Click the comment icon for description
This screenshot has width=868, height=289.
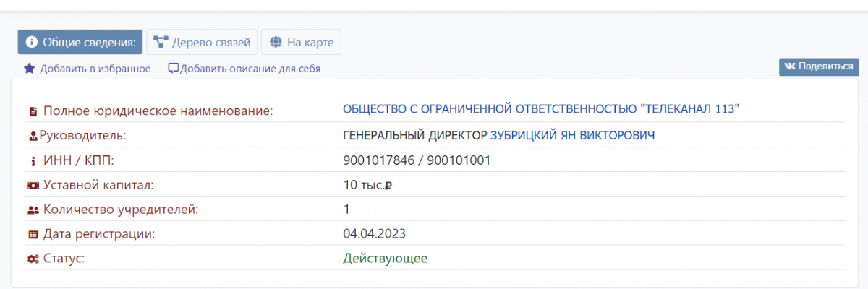pos(174,69)
